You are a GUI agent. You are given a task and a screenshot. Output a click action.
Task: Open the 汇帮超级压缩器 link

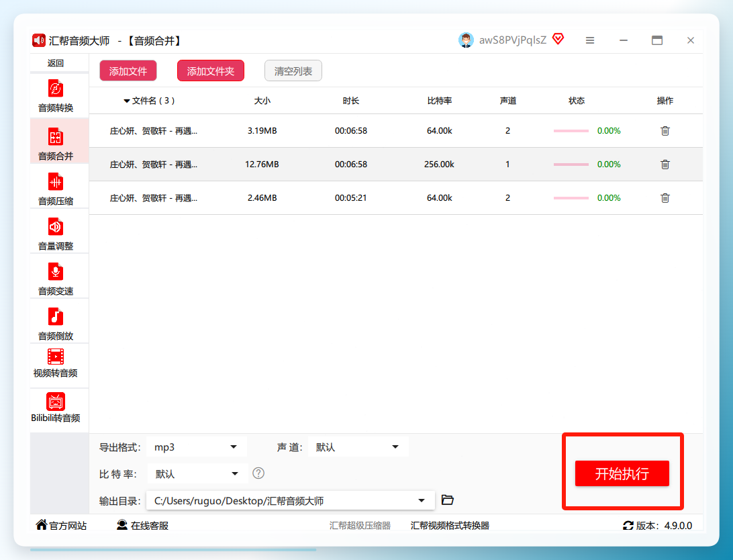(x=360, y=525)
